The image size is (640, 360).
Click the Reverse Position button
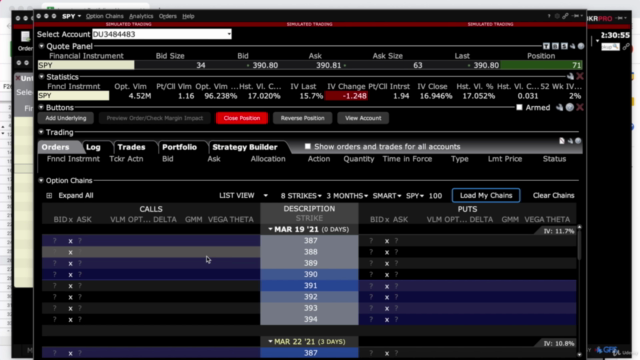pyautogui.click(x=302, y=118)
